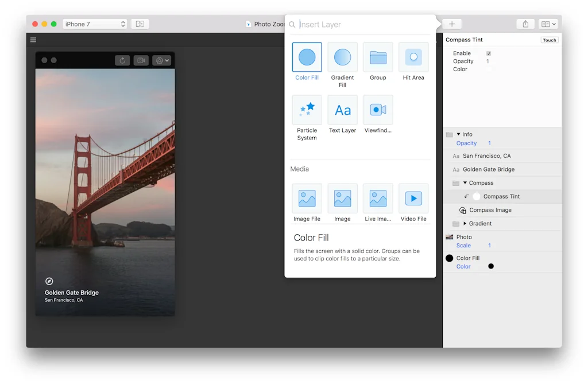588x385 pixels.
Task: Choose the Gradient Fill layer icon
Action: (342, 57)
